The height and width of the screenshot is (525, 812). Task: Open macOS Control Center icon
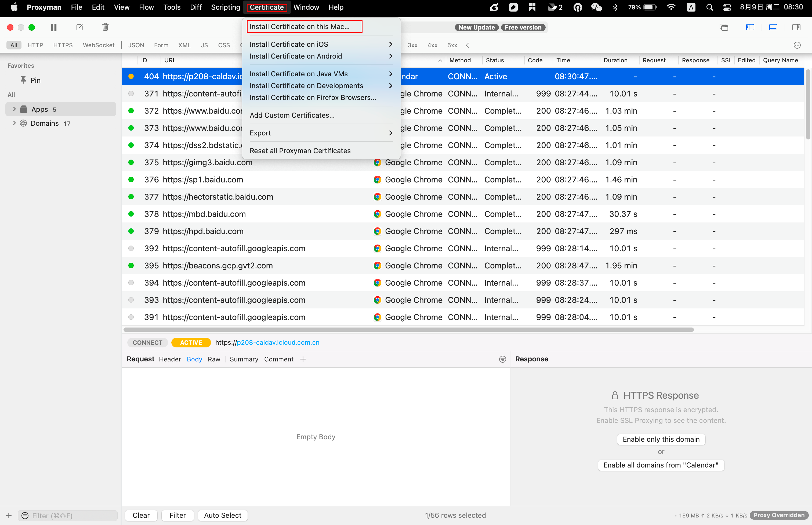click(x=727, y=7)
